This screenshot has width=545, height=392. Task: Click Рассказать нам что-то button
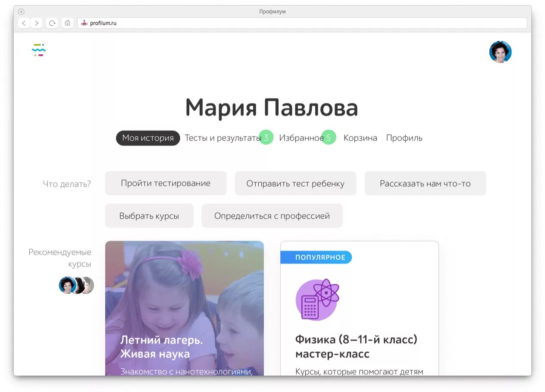tap(425, 183)
